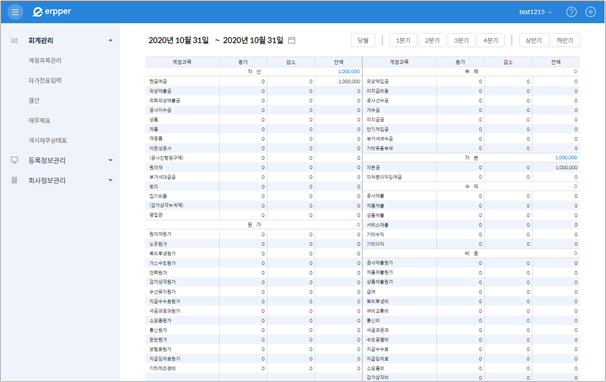Click the 상반기 half-year button
Screen dimensions: 606x382
533,40
